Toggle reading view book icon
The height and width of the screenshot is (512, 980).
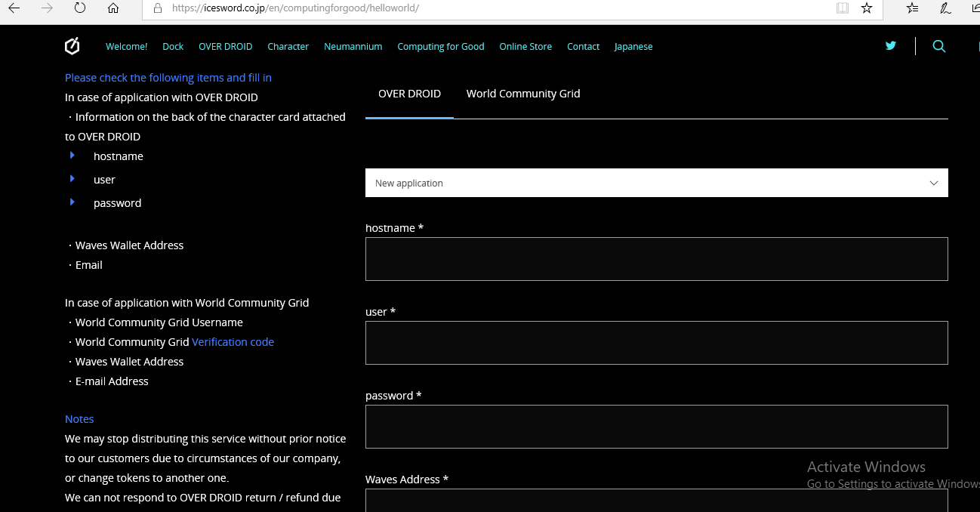pos(842,8)
